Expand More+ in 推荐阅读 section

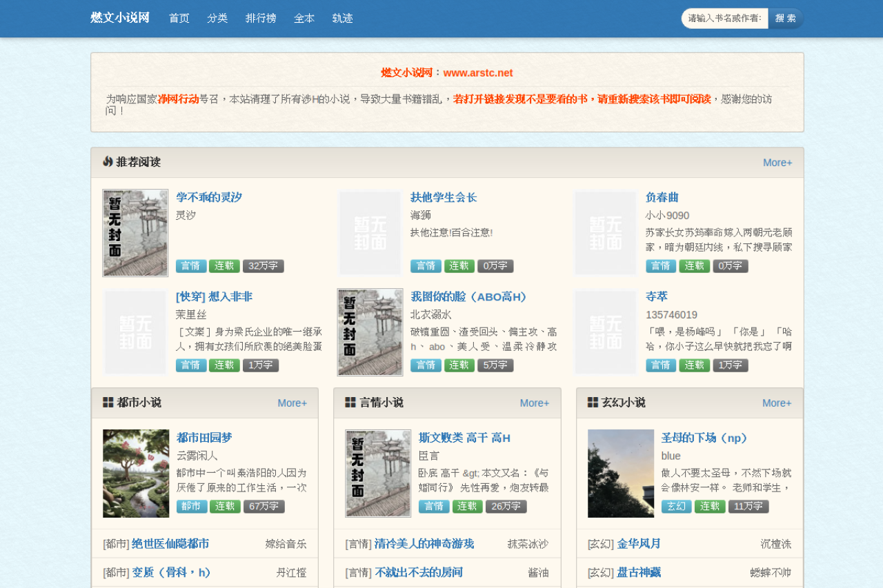[x=777, y=163]
